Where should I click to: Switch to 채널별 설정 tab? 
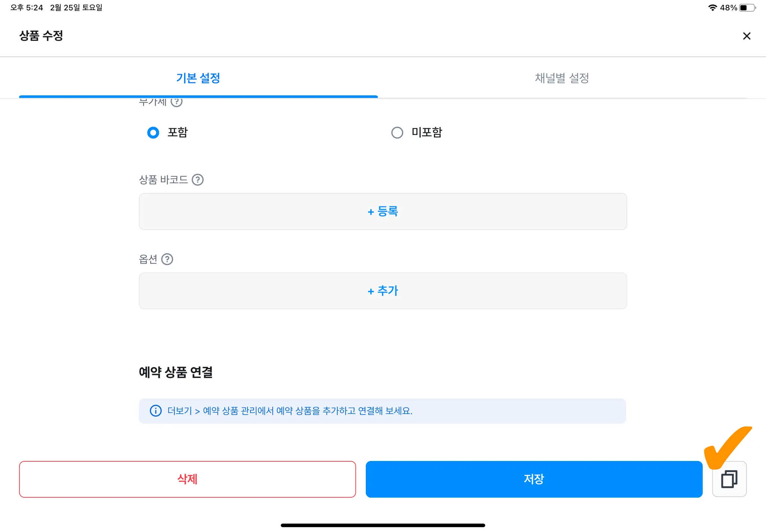[x=562, y=78]
